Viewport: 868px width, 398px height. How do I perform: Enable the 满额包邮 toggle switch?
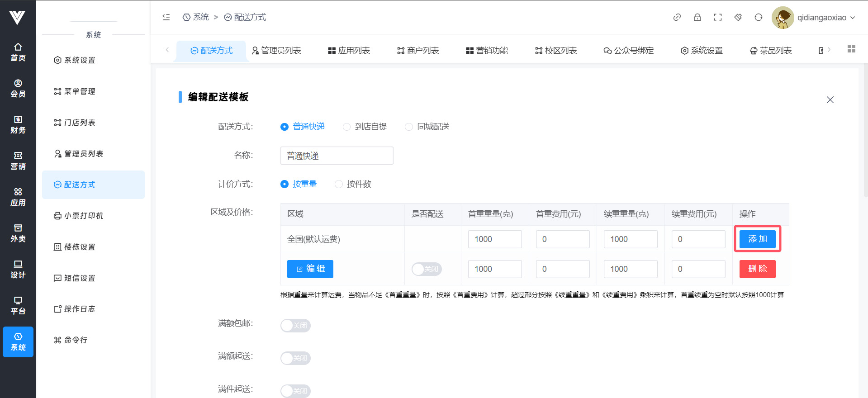[295, 326]
